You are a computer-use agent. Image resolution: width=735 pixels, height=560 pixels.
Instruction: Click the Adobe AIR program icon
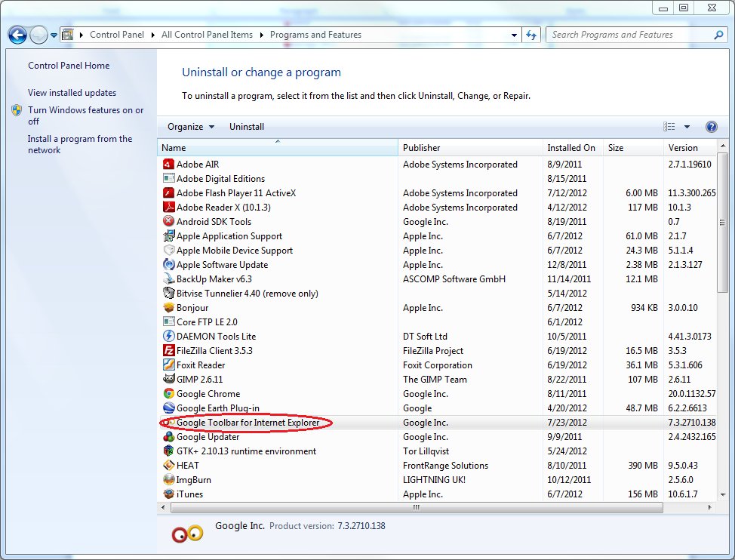coord(169,165)
